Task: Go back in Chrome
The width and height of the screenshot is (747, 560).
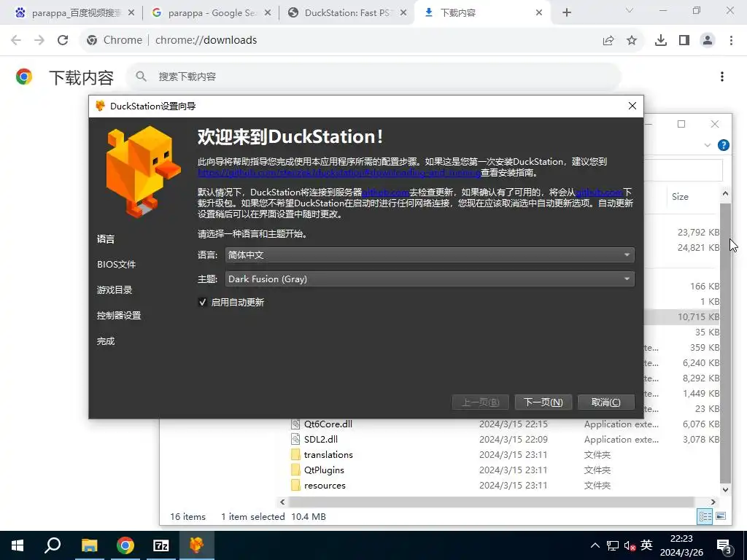Action: pyautogui.click(x=16, y=40)
